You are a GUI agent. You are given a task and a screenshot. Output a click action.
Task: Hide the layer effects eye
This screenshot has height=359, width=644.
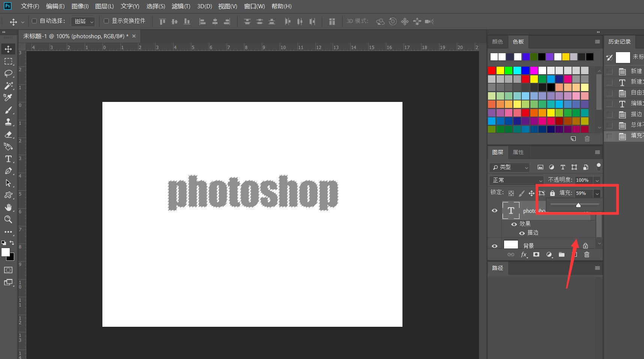click(x=514, y=224)
